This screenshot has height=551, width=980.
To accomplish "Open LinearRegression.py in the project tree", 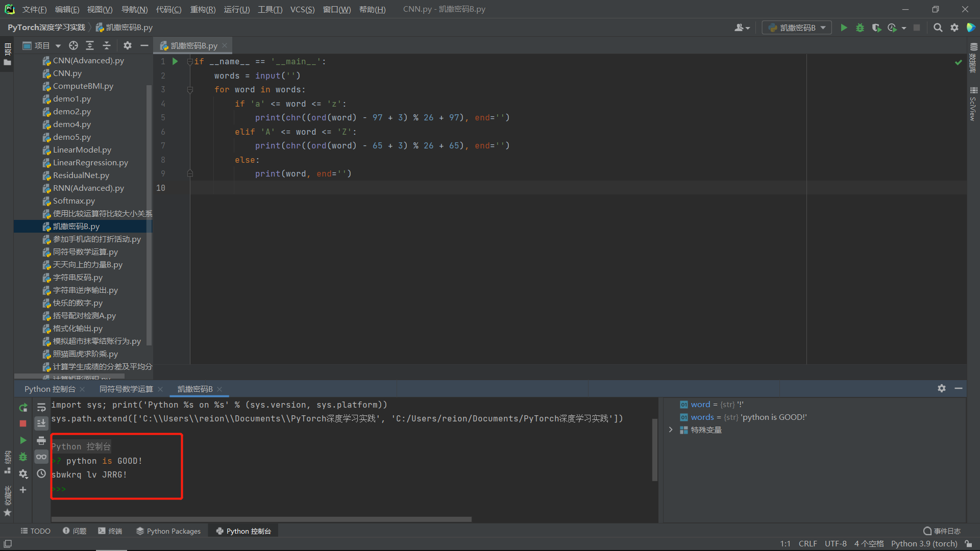I will click(90, 162).
